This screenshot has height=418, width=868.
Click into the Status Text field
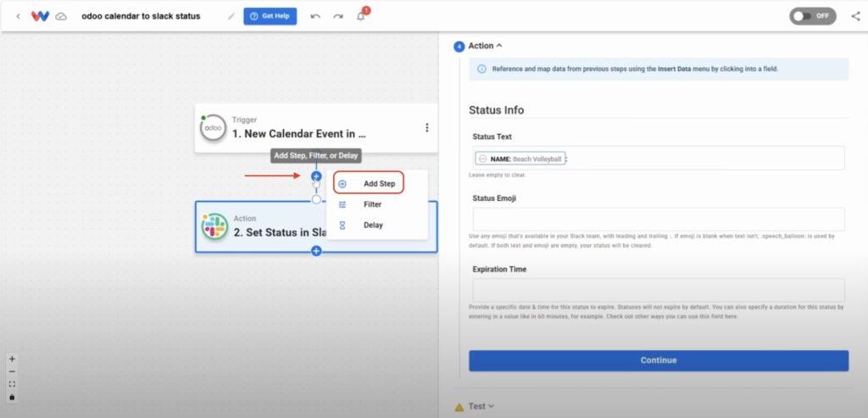(659, 158)
